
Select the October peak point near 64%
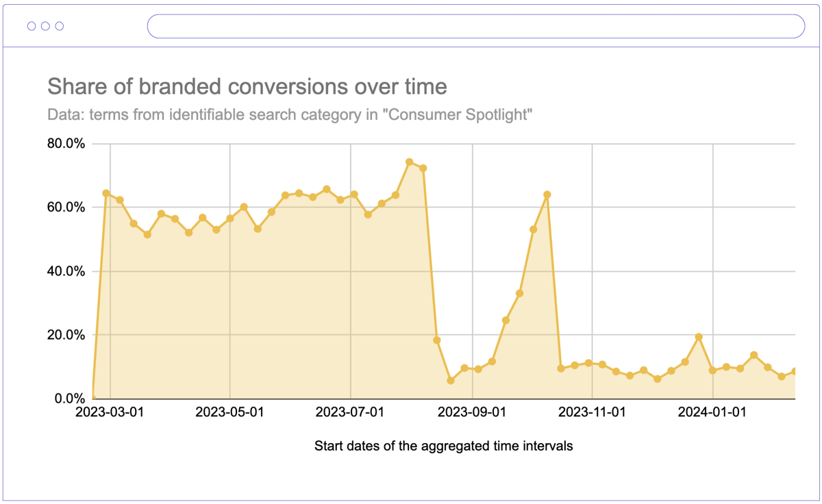[547, 195]
